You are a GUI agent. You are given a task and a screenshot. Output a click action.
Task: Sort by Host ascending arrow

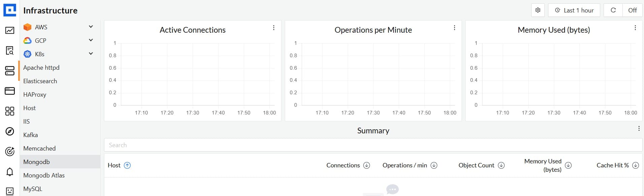[127, 165]
